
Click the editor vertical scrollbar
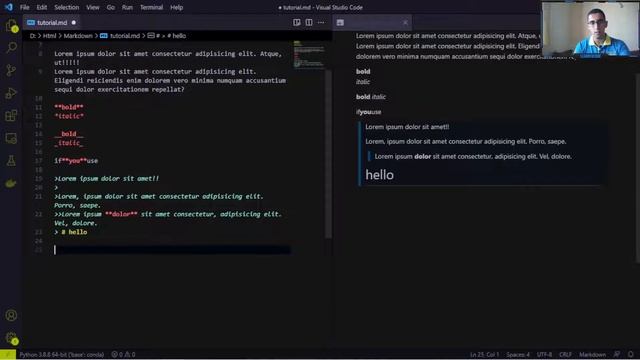[x=329, y=154]
